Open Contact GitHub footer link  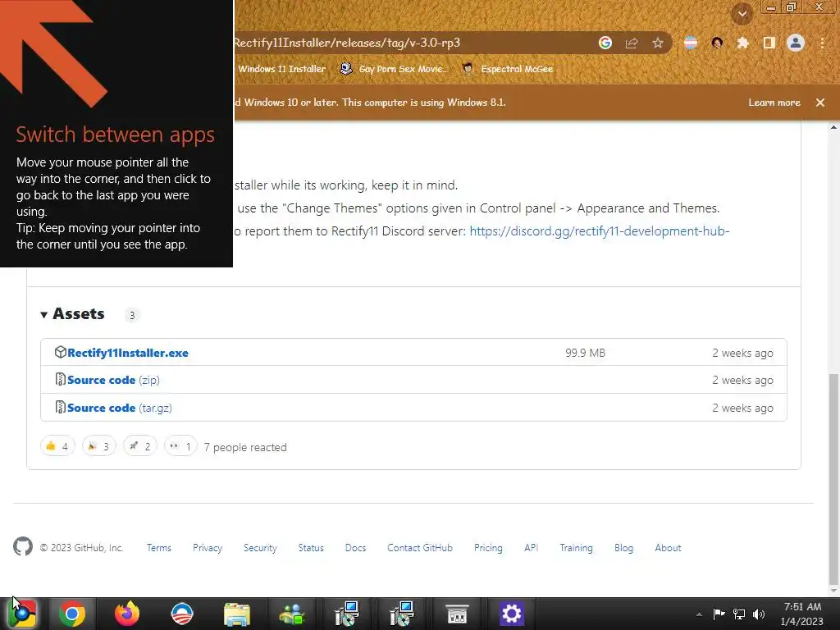coord(420,547)
